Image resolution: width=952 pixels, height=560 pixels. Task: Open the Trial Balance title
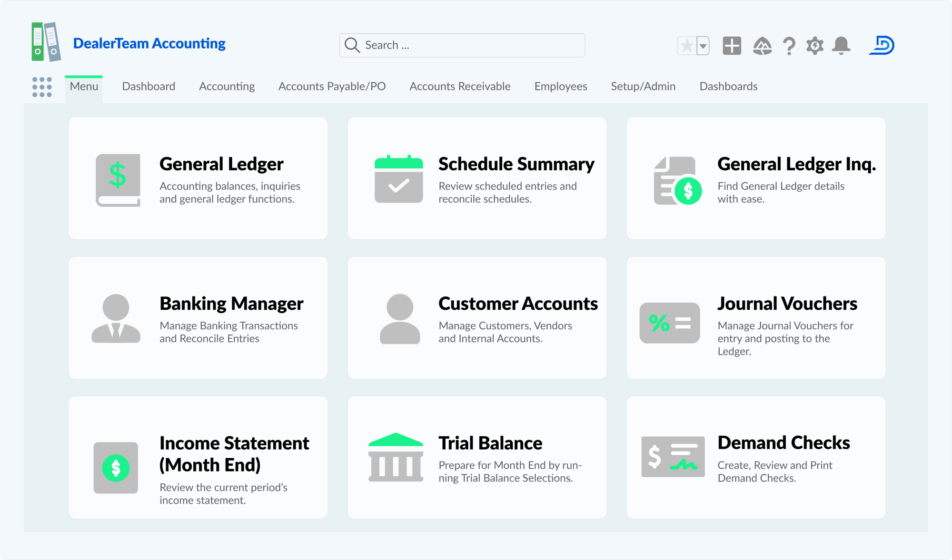coord(490,443)
